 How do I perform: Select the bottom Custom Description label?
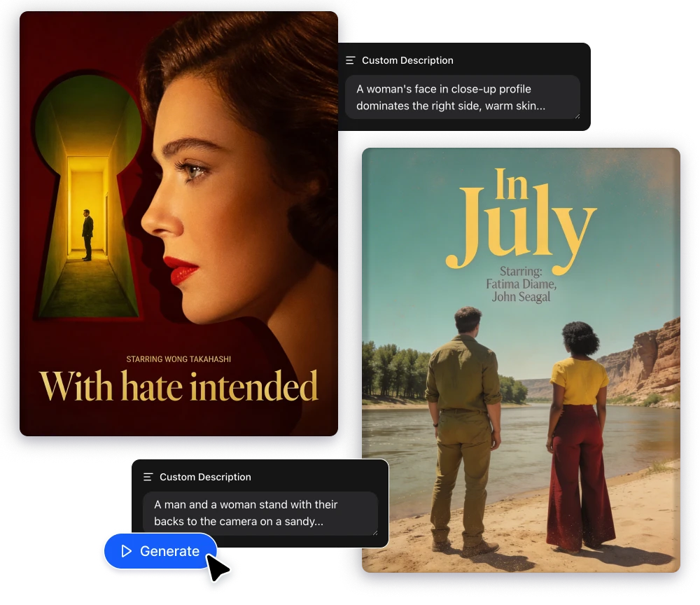click(x=205, y=477)
